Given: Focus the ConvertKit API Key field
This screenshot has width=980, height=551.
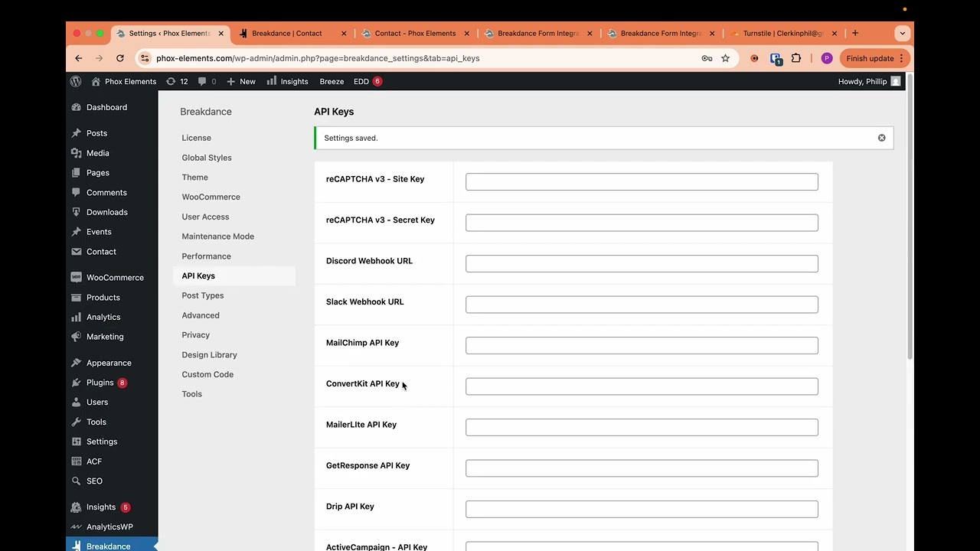Looking at the screenshot, I should coord(642,386).
